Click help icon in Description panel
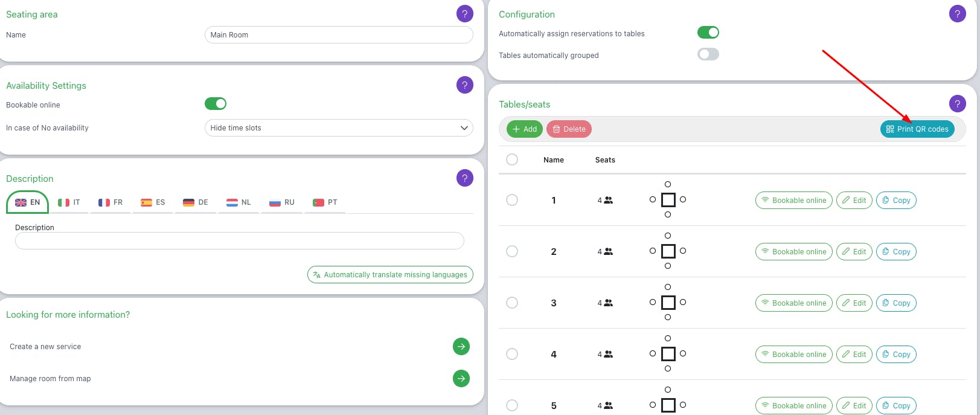 [465, 178]
